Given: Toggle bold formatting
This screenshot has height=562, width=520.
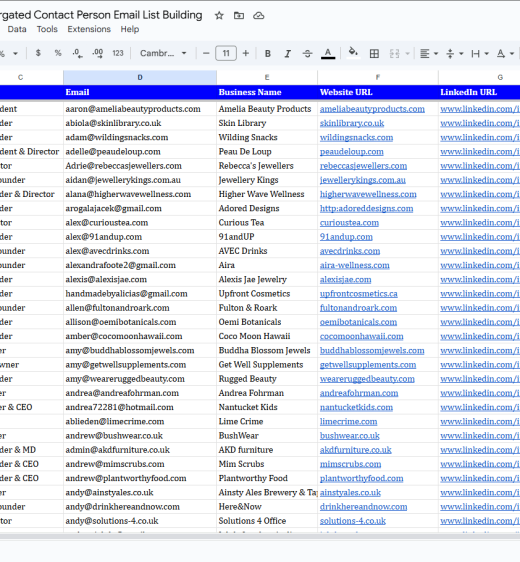Looking at the screenshot, I should tap(268, 53).
